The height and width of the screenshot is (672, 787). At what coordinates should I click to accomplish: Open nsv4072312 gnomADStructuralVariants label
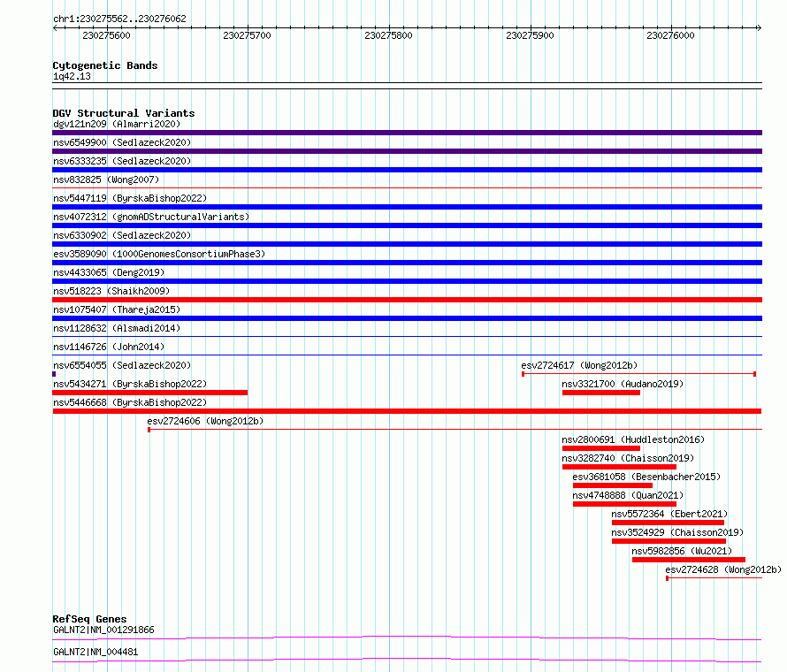[151, 217]
